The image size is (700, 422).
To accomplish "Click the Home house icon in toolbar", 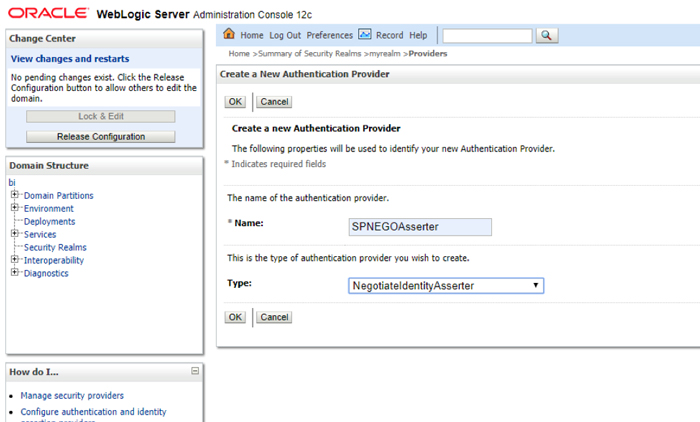I will [229, 34].
